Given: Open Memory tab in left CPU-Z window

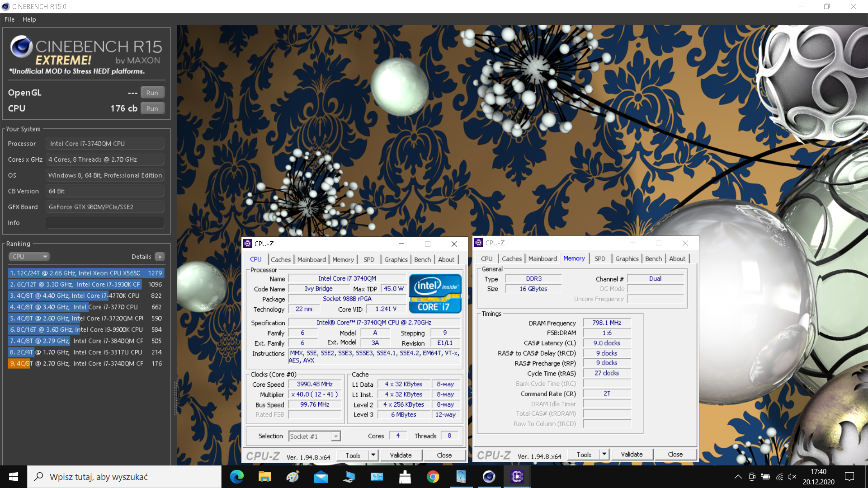Looking at the screenshot, I should pos(343,259).
